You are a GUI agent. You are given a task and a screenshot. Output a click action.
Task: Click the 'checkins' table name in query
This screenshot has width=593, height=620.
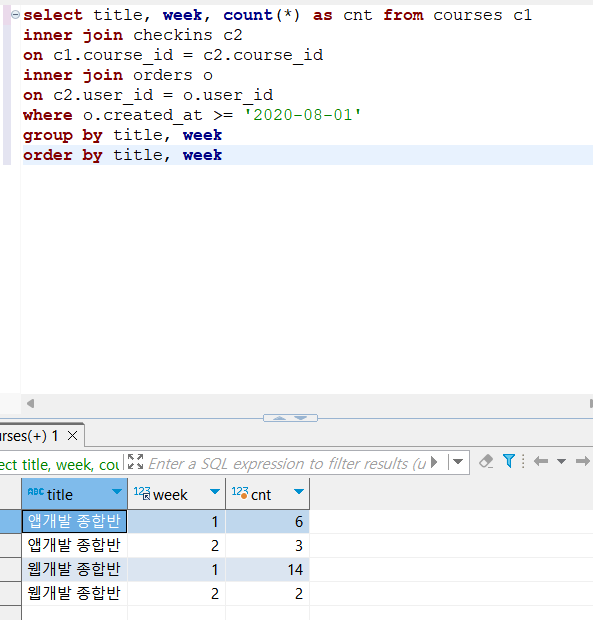(x=172, y=35)
